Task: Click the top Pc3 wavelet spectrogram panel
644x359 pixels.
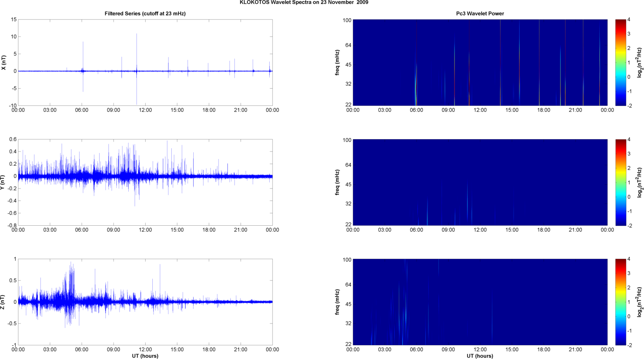Action: pyautogui.click(x=480, y=62)
